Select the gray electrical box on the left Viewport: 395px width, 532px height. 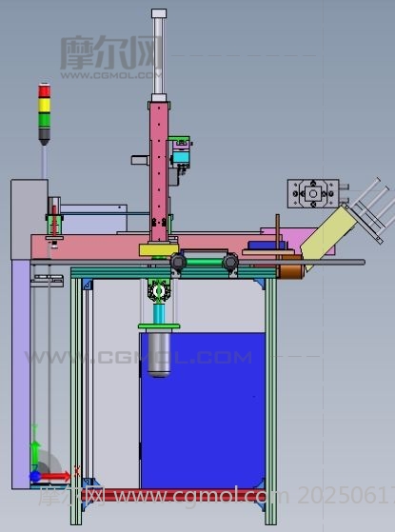[30, 219]
